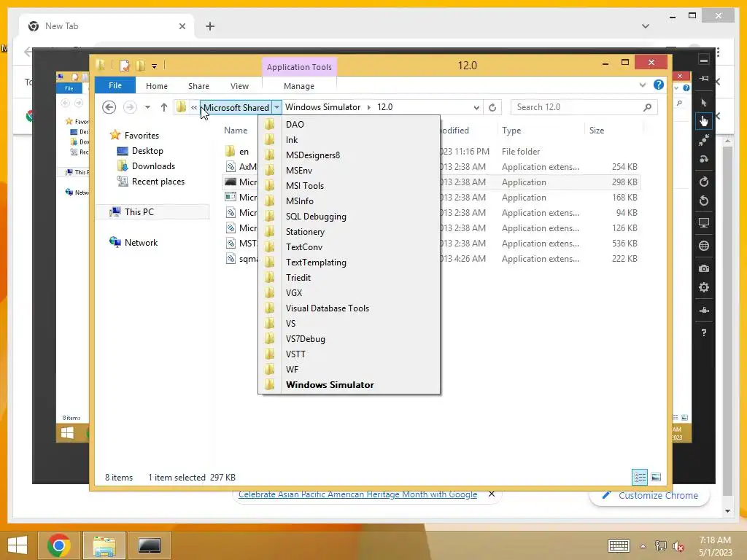Select Desktop in Favorites

click(x=147, y=151)
